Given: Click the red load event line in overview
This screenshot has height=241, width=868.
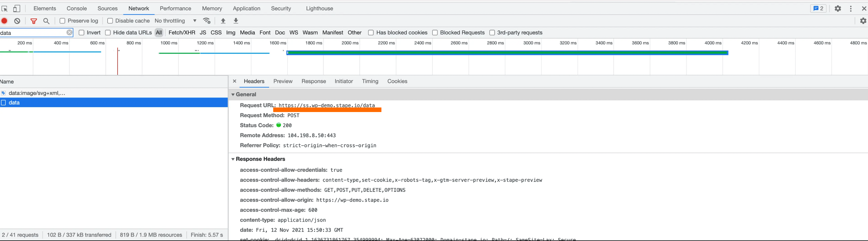Looking at the screenshot, I should coord(118,61).
